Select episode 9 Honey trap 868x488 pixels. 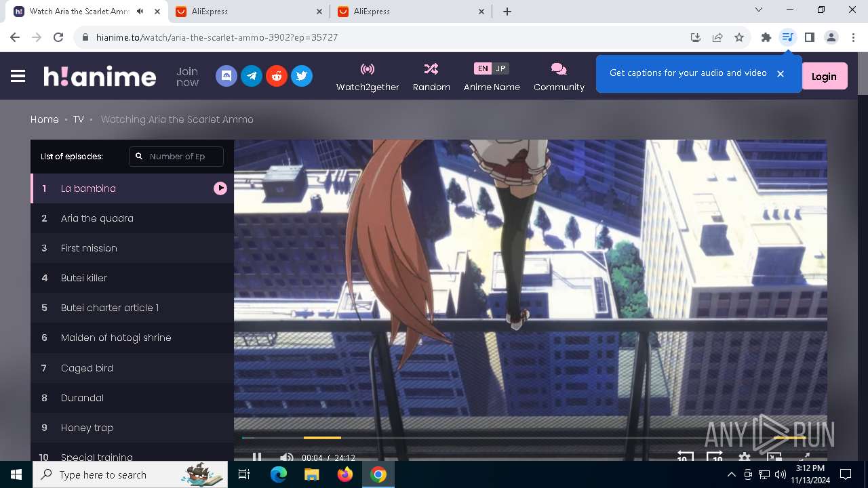(132, 428)
